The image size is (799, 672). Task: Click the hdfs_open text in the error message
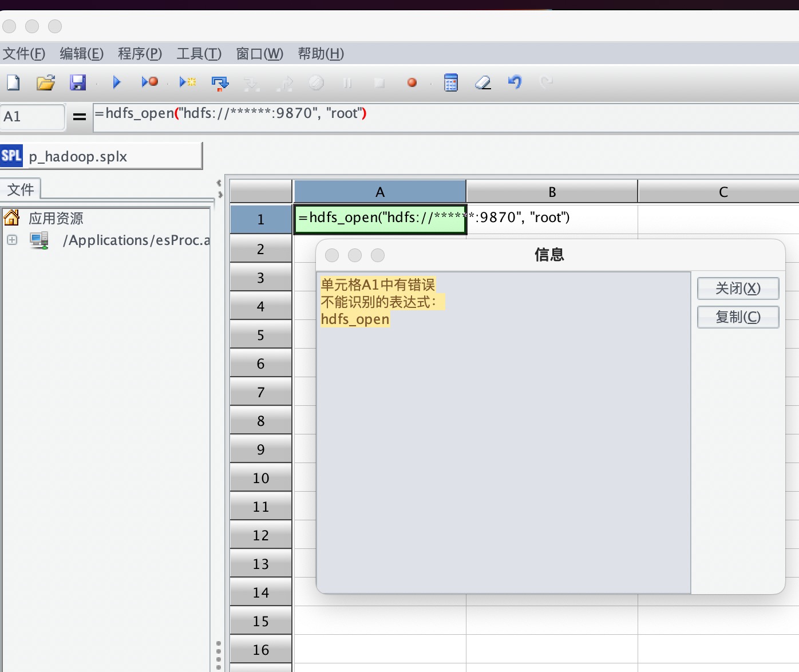355,319
